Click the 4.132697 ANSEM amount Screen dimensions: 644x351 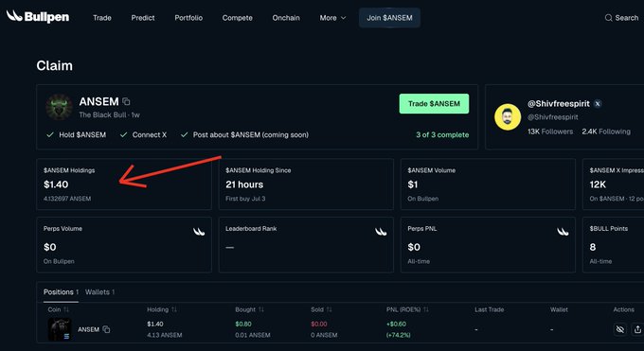tap(67, 199)
